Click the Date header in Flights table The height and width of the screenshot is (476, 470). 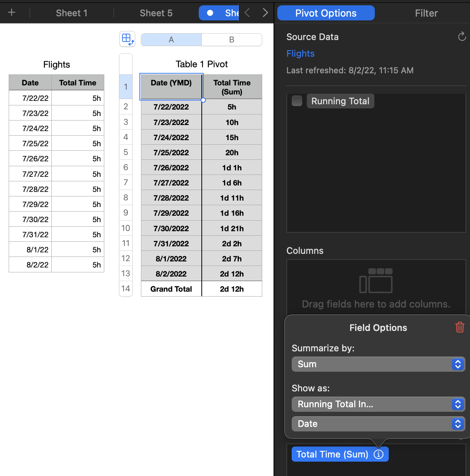(30, 83)
